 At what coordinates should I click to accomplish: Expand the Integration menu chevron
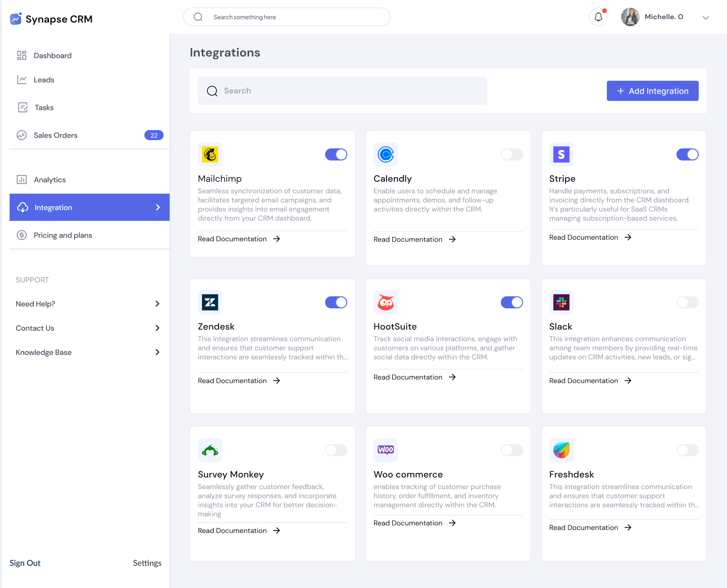coord(158,207)
